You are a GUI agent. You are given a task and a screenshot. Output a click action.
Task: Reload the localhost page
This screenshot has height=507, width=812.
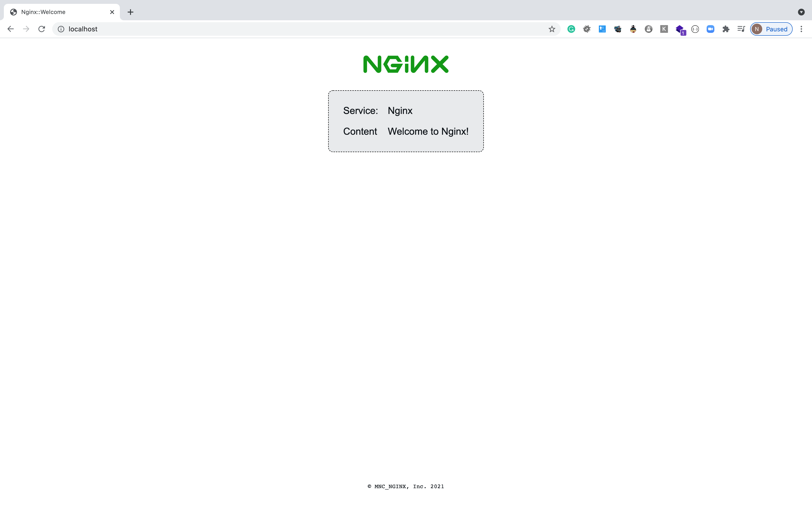click(x=42, y=29)
